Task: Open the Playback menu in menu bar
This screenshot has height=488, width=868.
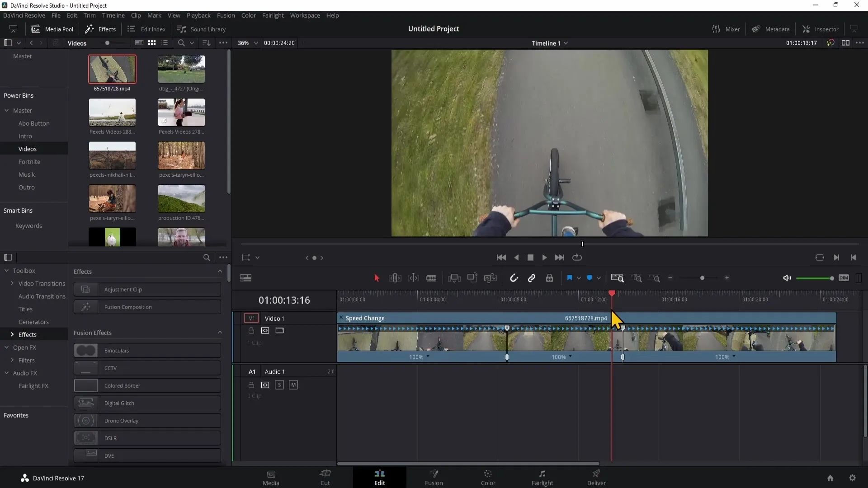Action: coord(198,15)
